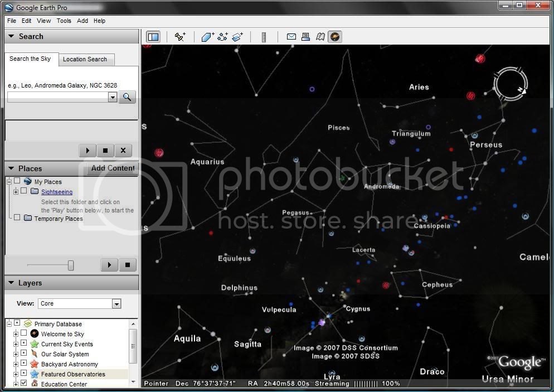
Task: Open the Sightseeing link in Places
Action: (x=57, y=192)
